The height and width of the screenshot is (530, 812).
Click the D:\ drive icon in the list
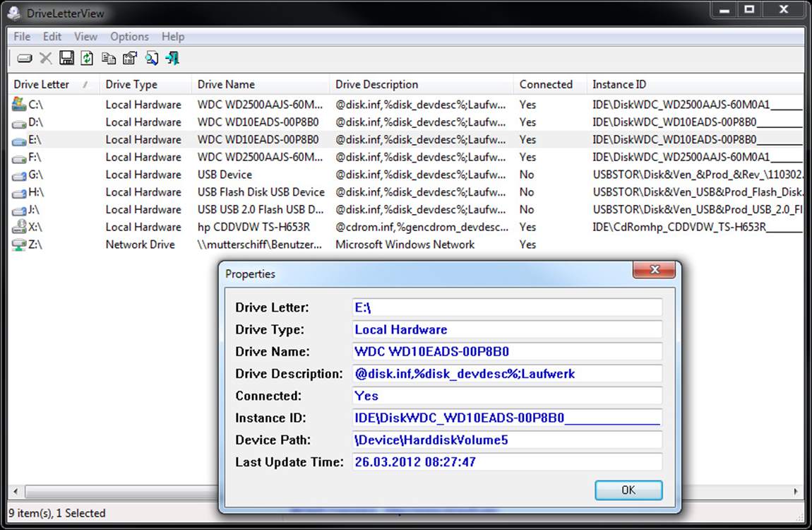(x=19, y=123)
